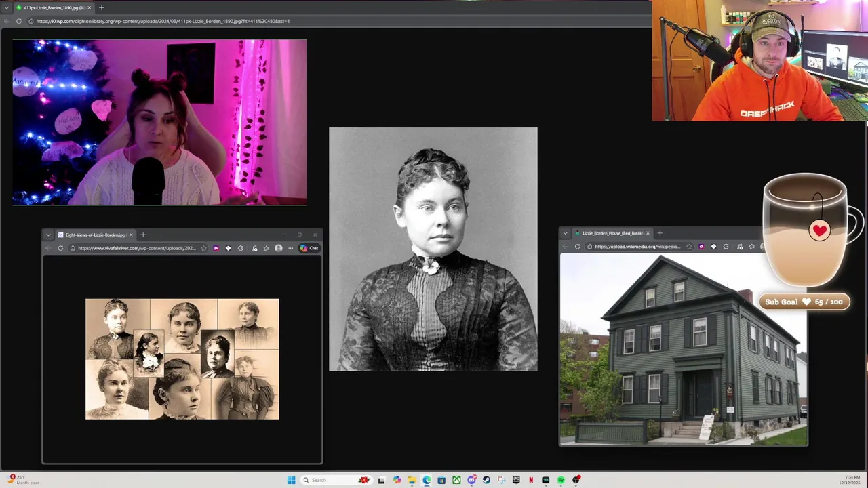Open the weather widget on the taskbar
Screen dimensions: 868x488
click(x=22, y=480)
